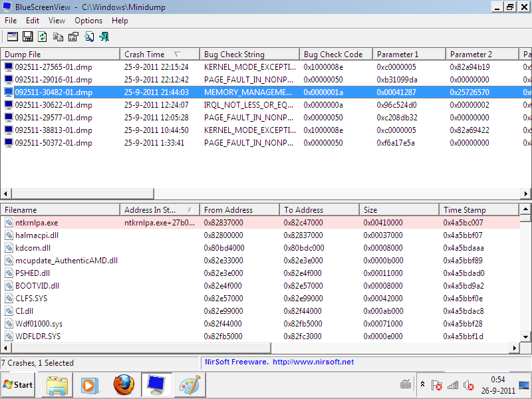Open the Action Center flag icon
532x399 pixels.
pos(437,385)
